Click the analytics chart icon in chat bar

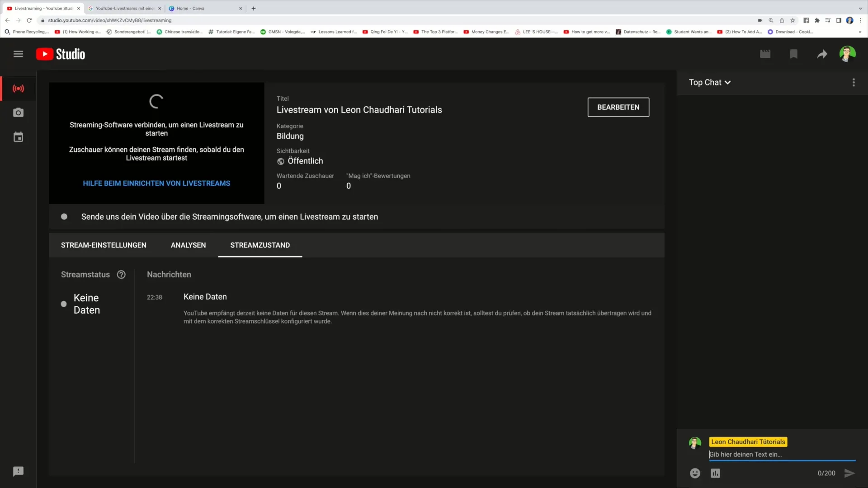tap(715, 474)
